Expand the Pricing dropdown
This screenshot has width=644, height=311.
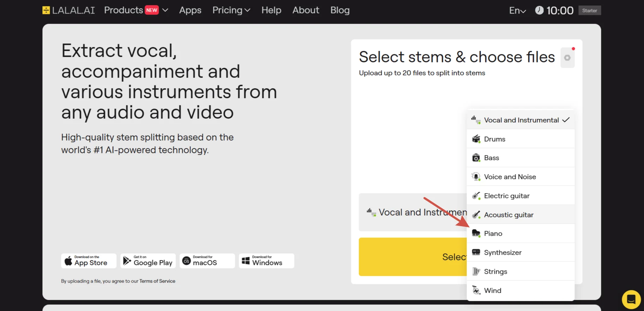click(231, 10)
